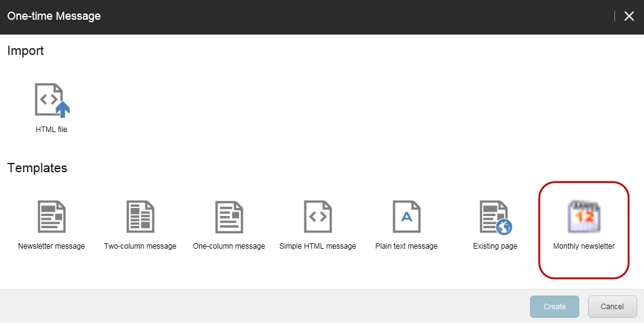
Task: Click the 'One-column message' label
Action: (x=229, y=246)
